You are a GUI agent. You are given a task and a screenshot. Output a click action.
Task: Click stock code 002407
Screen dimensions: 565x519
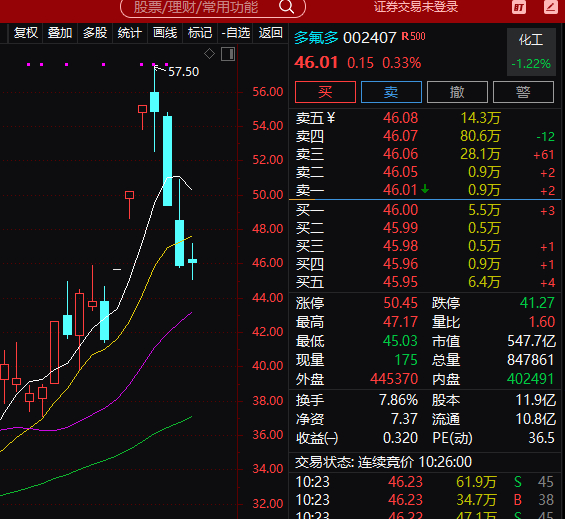coord(370,38)
